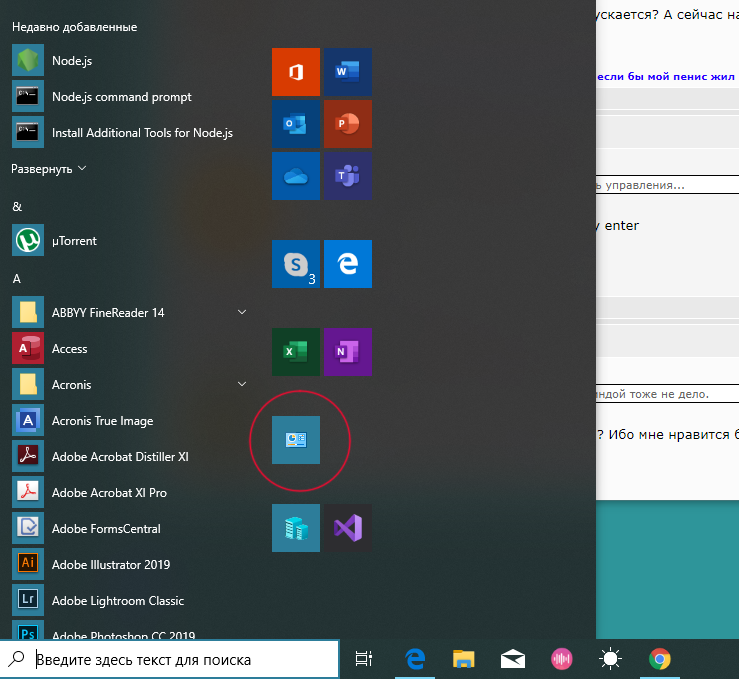Click the Adobe FormsCentral label

[106, 529]
